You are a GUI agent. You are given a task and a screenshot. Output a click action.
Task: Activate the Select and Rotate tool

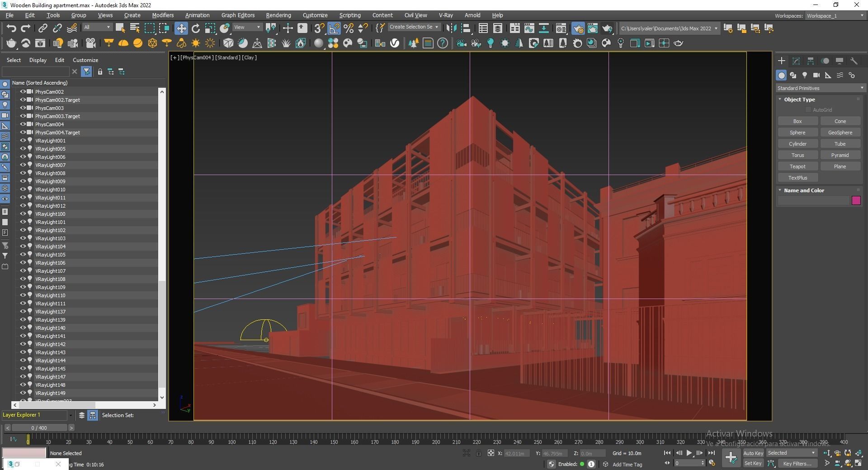coord(196,28)
